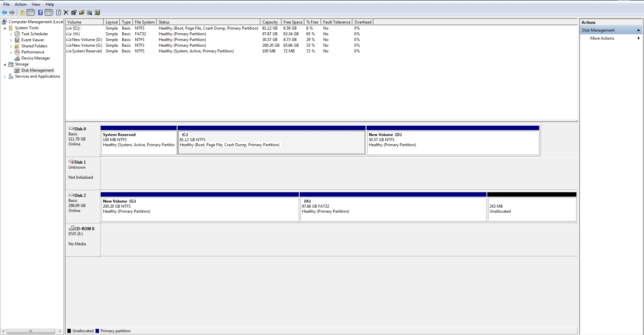The height and width of the screenshot is (335, 644).
Task: Sort by the Volume column header
Action: 84,22
